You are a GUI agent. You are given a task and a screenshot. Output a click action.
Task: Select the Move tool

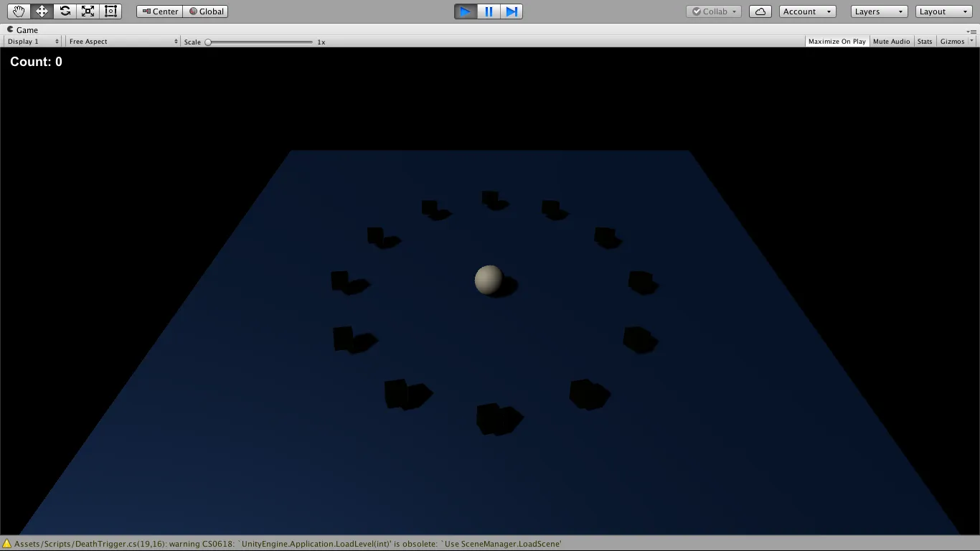point(42,11)
